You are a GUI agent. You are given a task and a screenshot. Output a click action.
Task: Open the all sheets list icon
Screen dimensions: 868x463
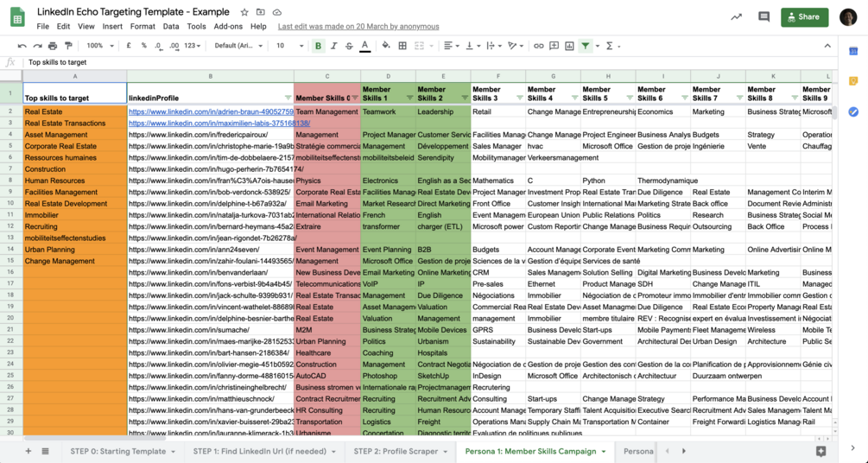tap(46, 452)
